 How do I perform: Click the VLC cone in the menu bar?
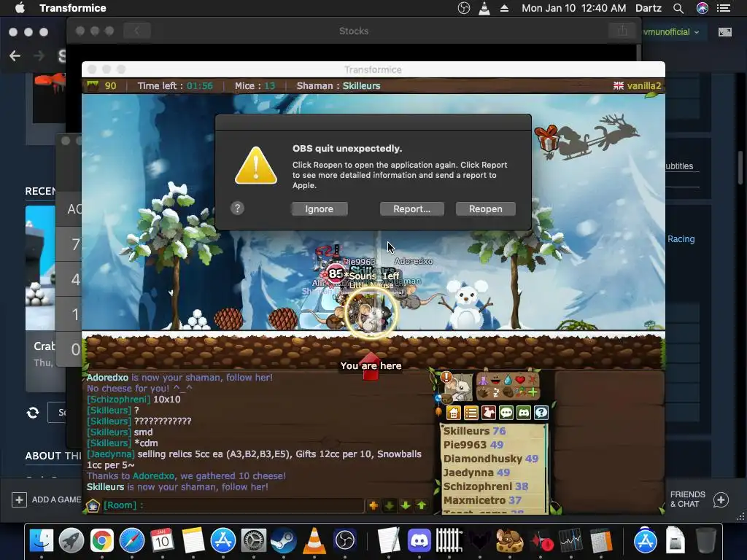pos(484,8)
